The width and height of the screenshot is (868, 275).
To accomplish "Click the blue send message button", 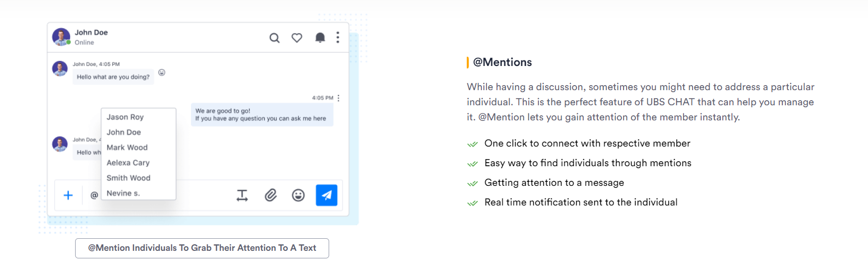I will (327, 195).
